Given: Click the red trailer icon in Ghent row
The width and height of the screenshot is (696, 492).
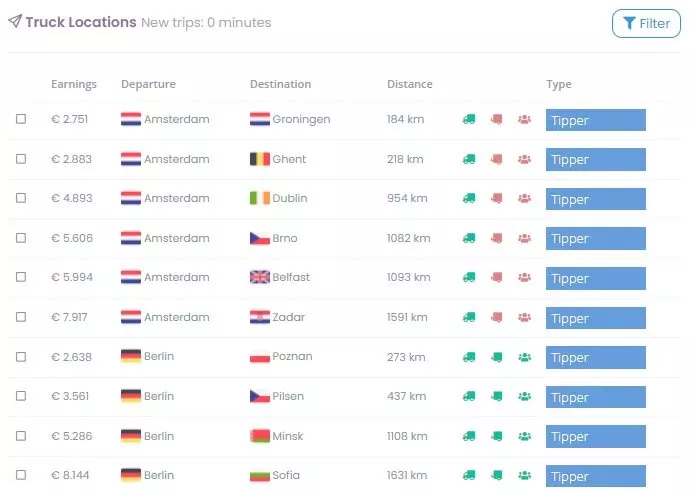Looking at the screenshot, I should pyautogui.click(x=496, y=159).
